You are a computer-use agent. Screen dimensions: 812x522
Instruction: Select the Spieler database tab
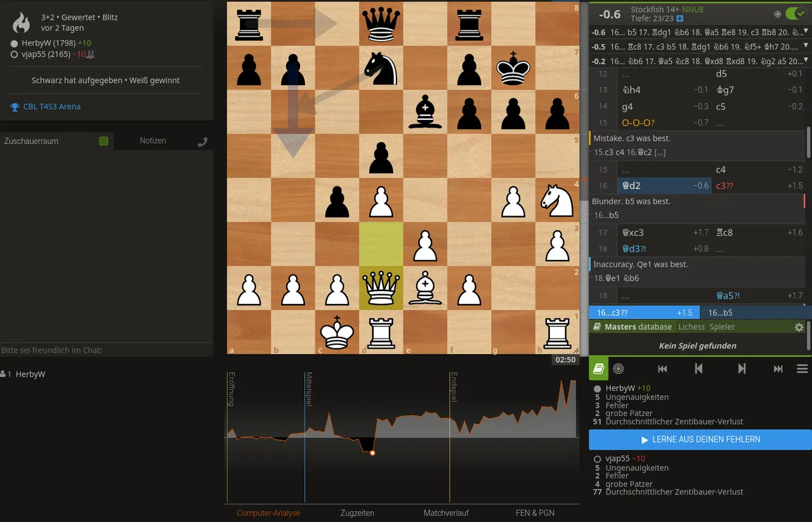[x=722, y=327]
